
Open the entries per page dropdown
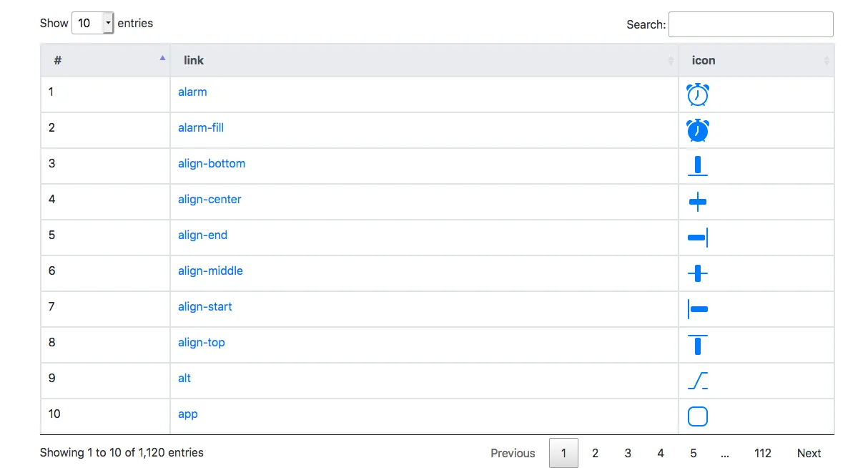pos(93,23)
